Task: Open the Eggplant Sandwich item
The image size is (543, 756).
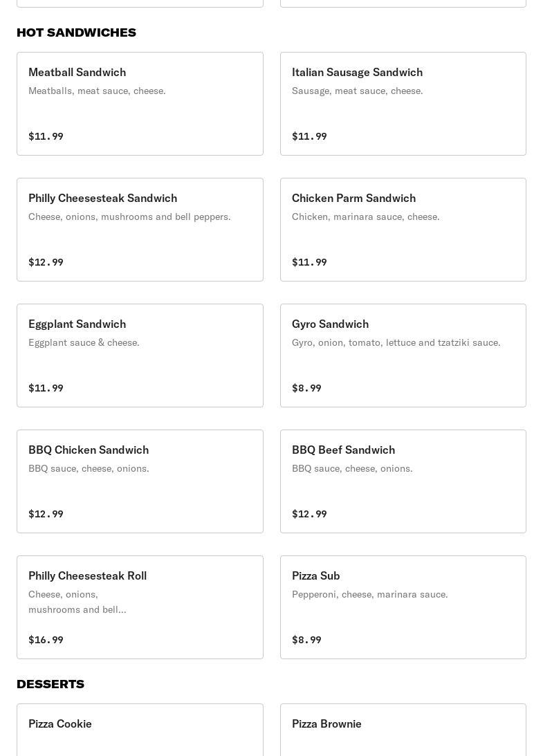Action: tap(140, 356)
